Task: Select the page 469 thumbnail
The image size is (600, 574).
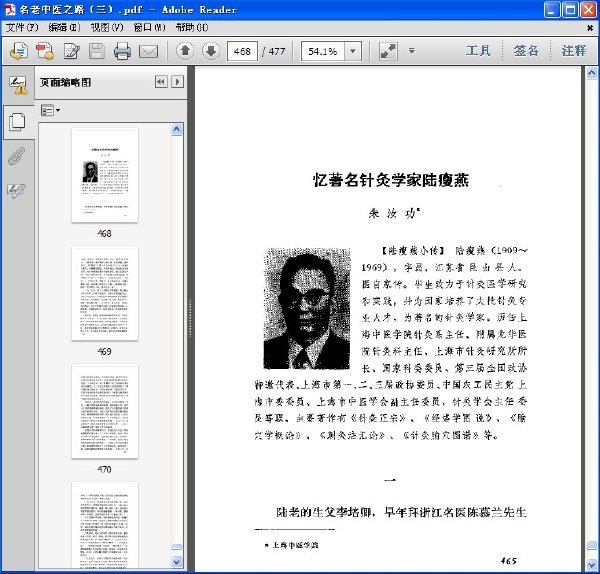Action: (104, 294)
